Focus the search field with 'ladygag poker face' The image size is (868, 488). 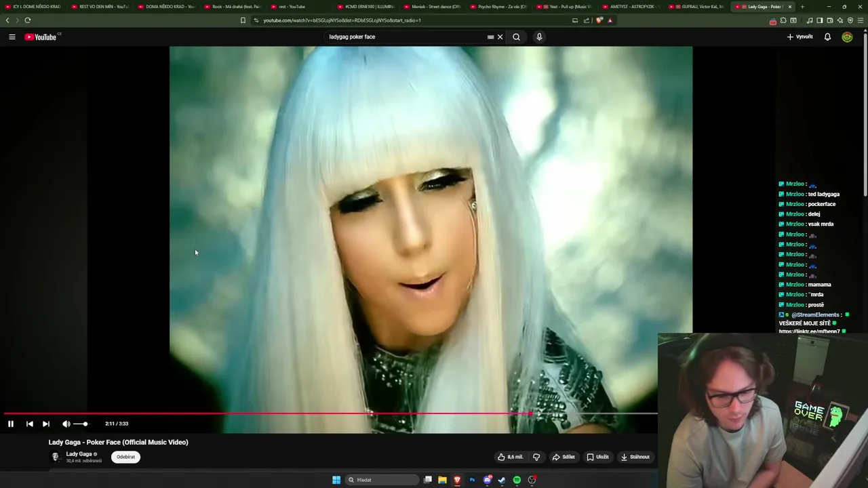pos(406,37)
